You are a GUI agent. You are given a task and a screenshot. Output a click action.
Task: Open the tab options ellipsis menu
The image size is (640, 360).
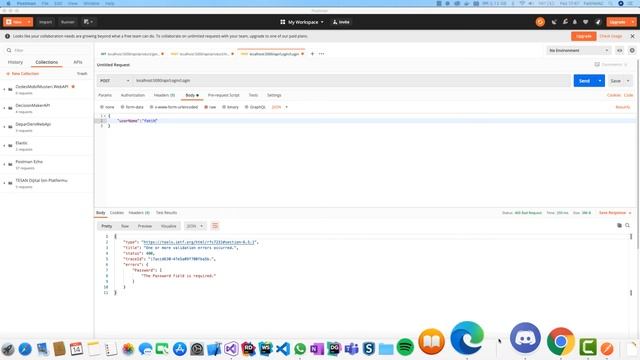(x=322, y=54)
